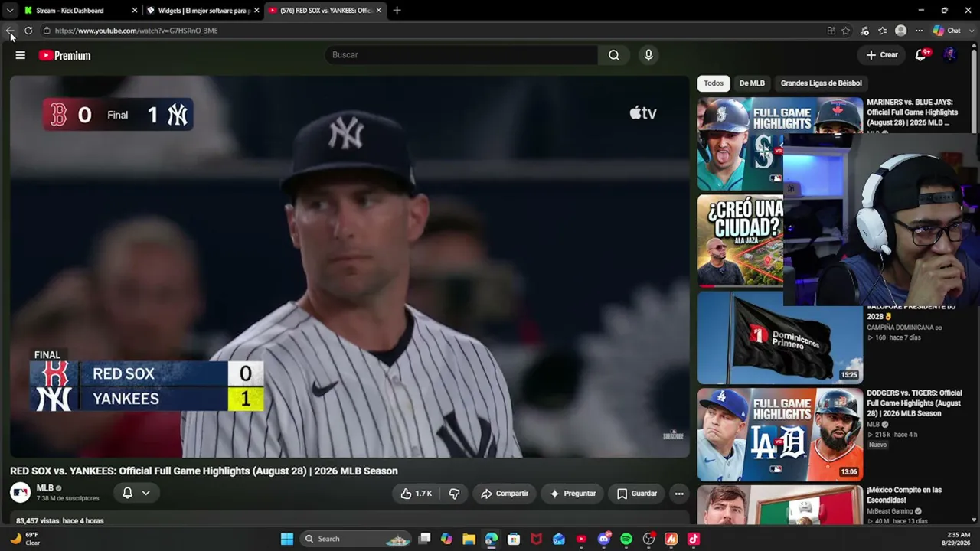Select the 'De MLB' filter chip
The height and width of the screenshot is (551, 980).
(x=752, y=83)
